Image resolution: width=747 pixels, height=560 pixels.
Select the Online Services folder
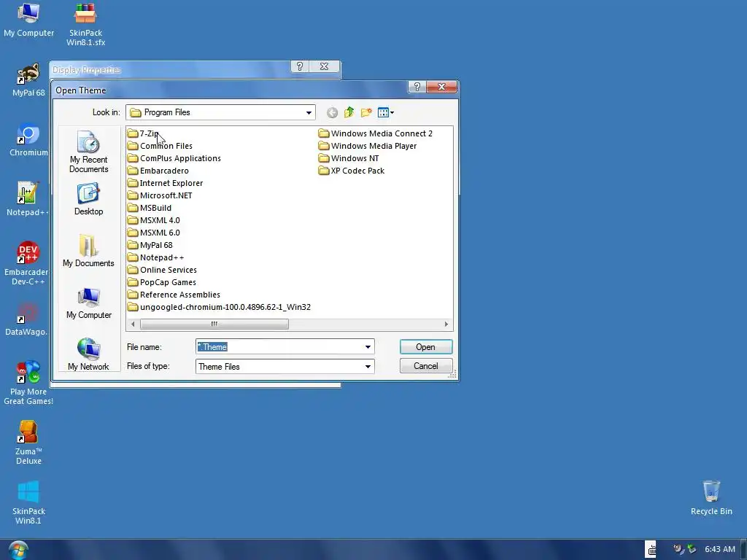[x=163, y=270]
